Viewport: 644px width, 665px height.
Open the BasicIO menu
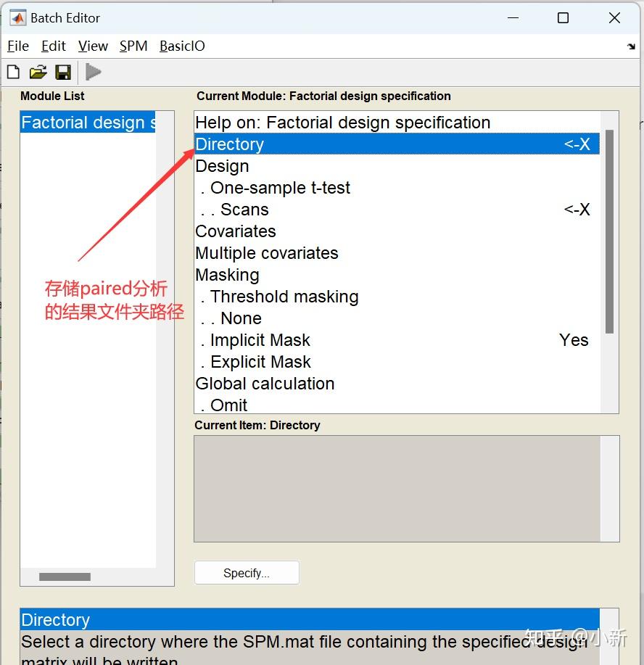[181, 46]
